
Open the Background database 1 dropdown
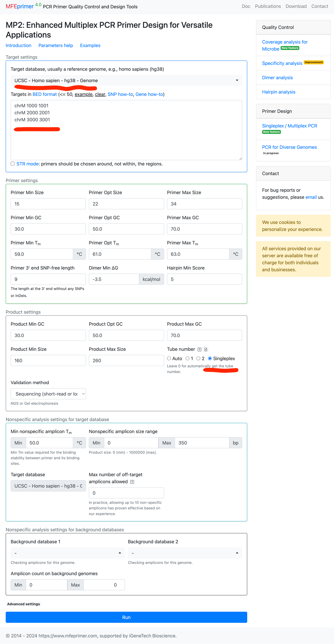[68, 553]
